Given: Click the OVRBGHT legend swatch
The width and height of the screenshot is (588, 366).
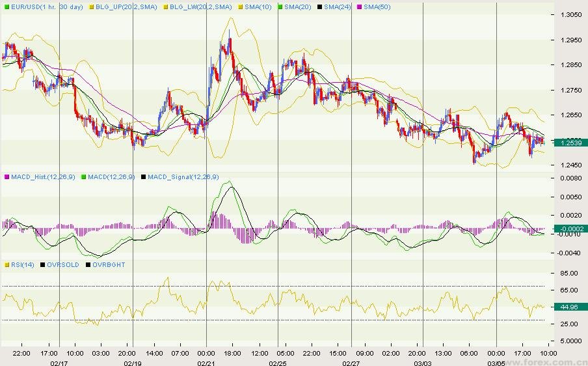Looking at the screenshot, I should click(x=88, y=264).
